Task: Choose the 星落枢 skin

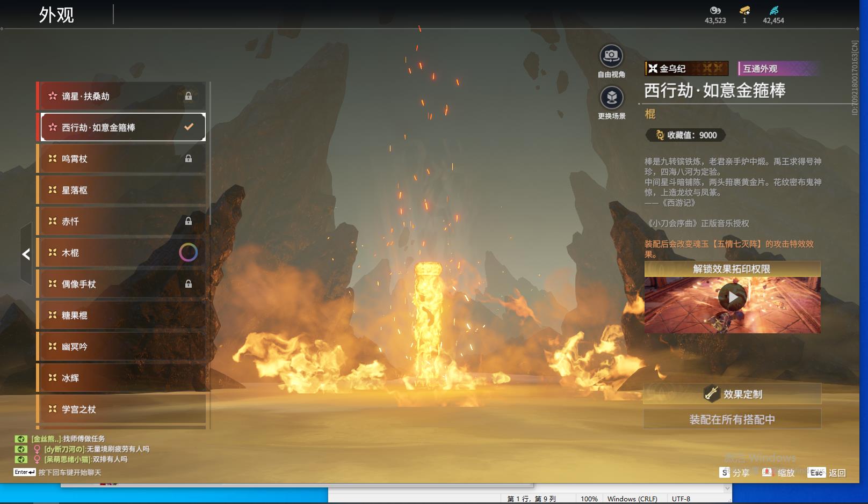Action: pos(121,190)
